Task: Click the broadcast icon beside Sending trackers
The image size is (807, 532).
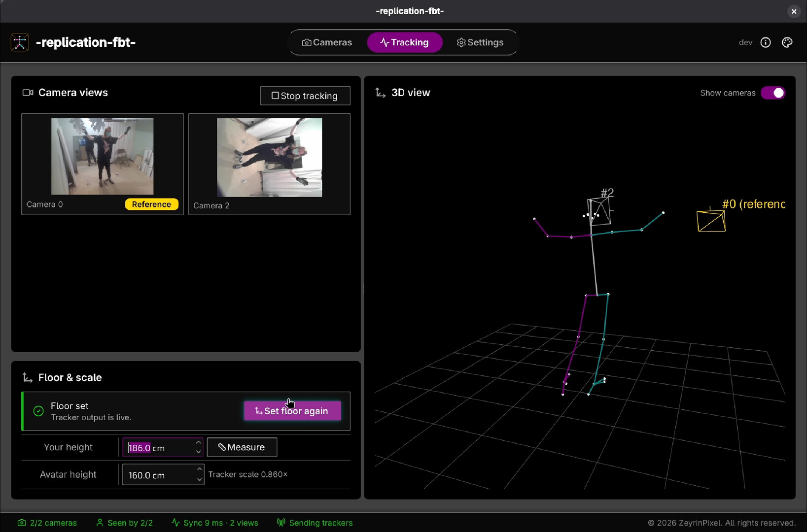Action: click(281, 523)
